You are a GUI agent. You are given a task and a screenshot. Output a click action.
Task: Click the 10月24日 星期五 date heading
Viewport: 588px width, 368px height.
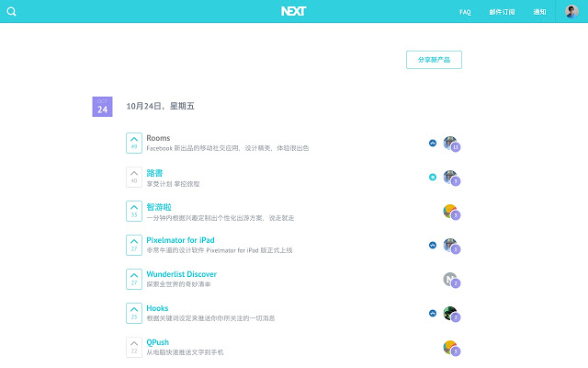pyautogui.click(x=160, y=107)
